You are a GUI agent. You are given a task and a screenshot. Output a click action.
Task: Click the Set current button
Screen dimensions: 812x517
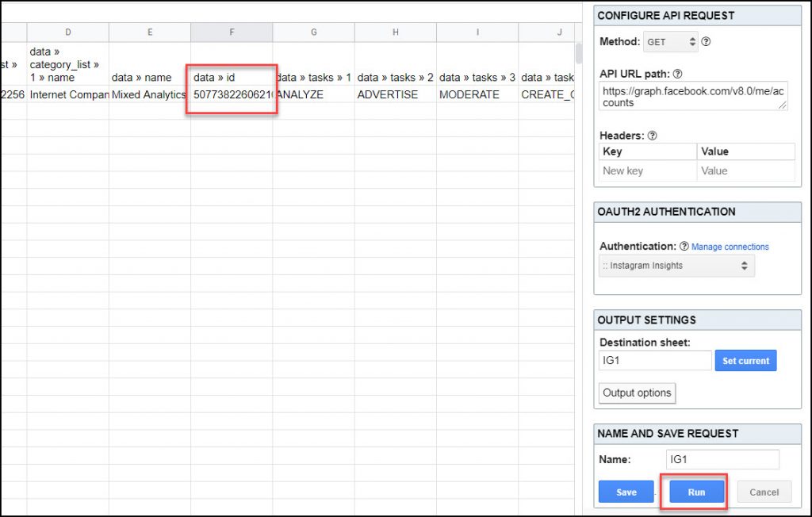pos(745,360)
